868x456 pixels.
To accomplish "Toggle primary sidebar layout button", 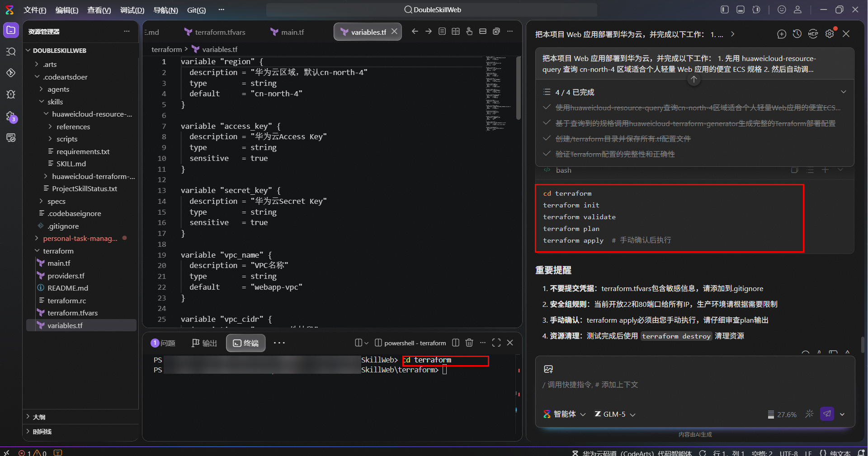I will pos(725,9).
